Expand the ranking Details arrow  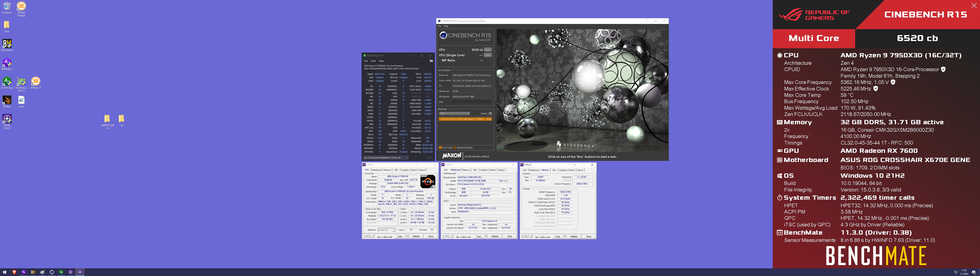click(x=490, y=113)
